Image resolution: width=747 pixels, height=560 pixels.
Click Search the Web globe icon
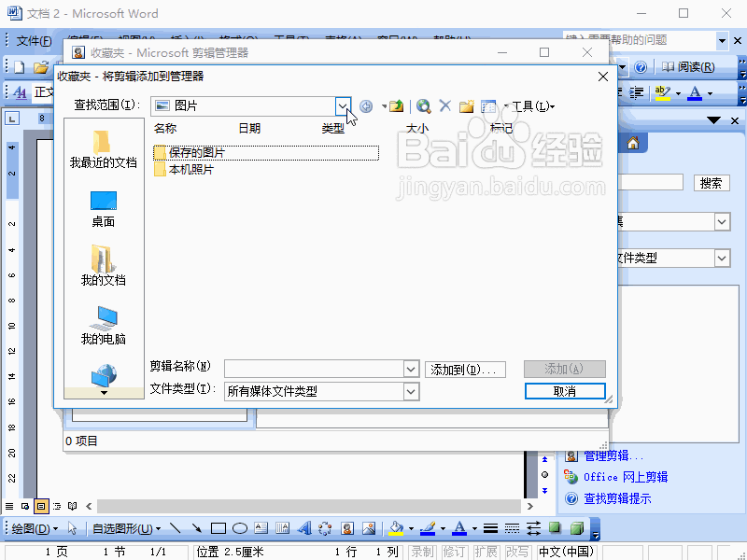click(x=423, y=105)
